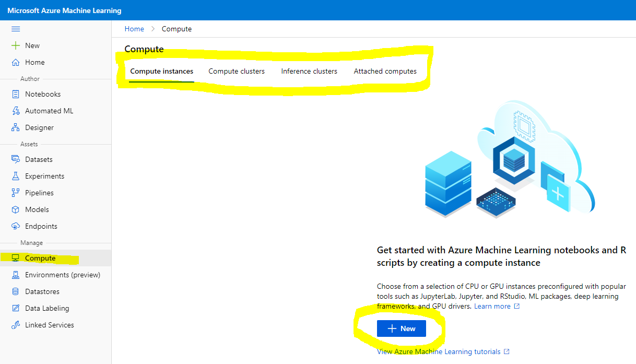The width and height of the screenshot is (636, 364).
Task: Click the blue New compute instance button
Action: pyautogui.click(x=402, y=328)
